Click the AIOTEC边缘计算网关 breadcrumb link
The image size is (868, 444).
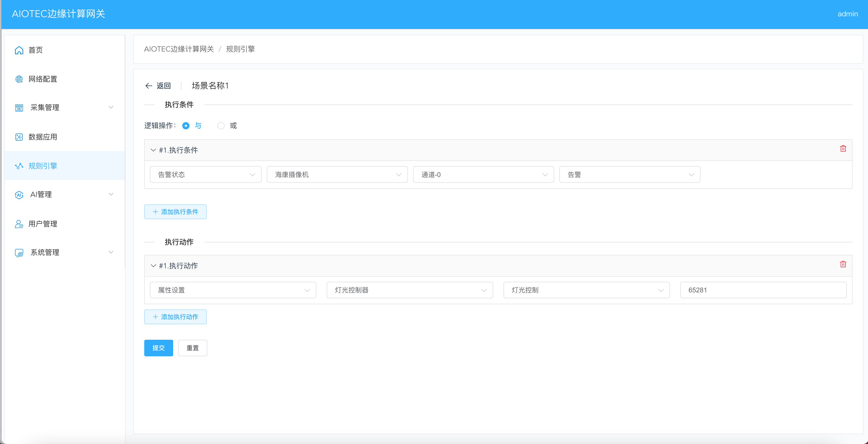click(x=179, y=49)
